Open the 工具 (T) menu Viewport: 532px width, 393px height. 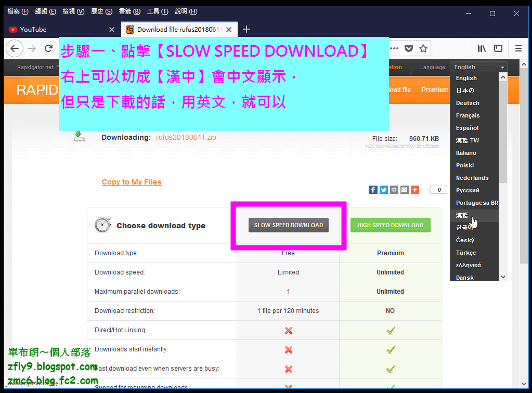click(158, 11)
